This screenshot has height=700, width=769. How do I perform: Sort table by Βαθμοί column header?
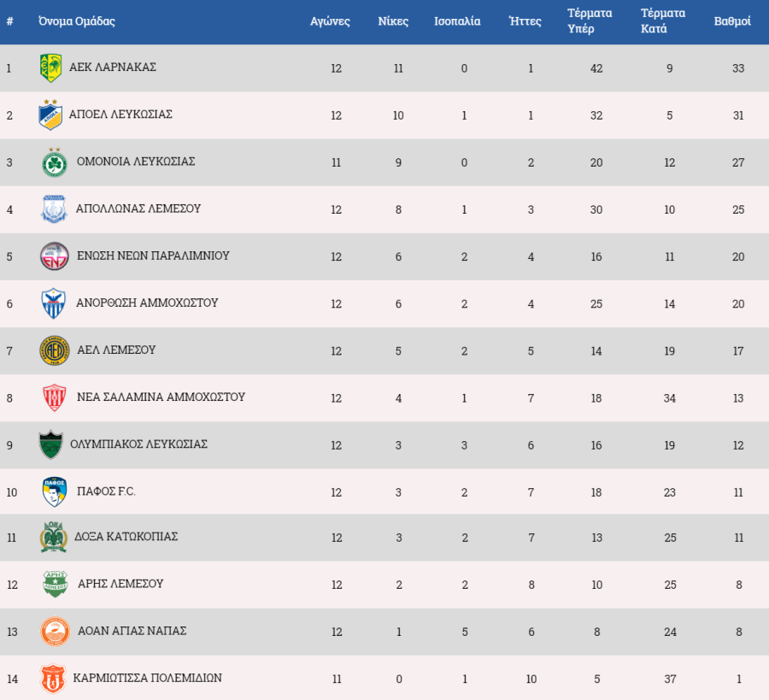click(x=732, y=21)
